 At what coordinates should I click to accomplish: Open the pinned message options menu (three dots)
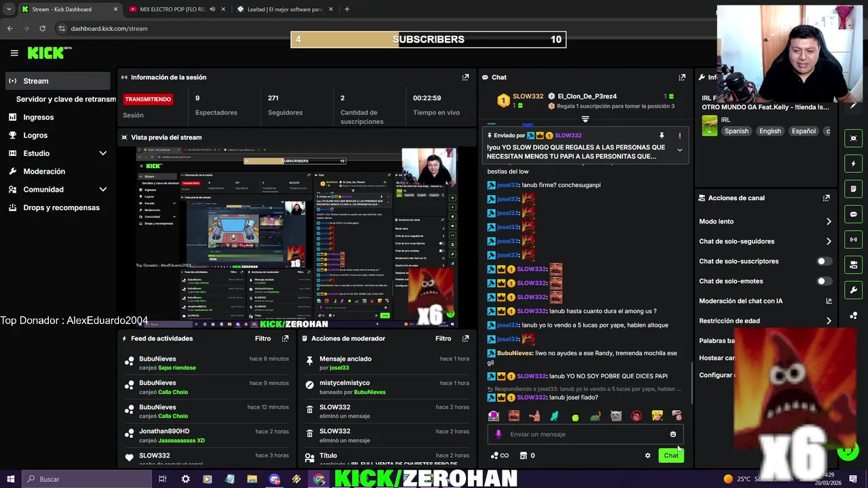[x=679, y=136]
